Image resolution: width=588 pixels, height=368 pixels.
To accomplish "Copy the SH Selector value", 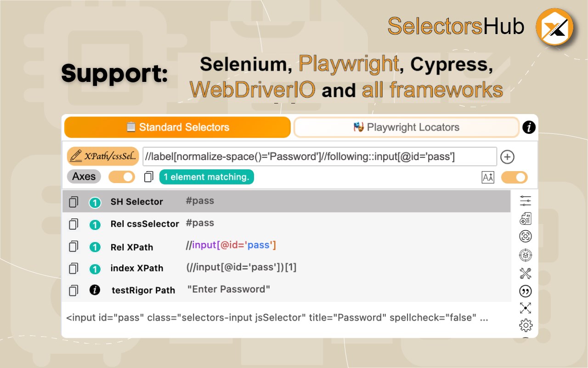I will click(73, 202).
